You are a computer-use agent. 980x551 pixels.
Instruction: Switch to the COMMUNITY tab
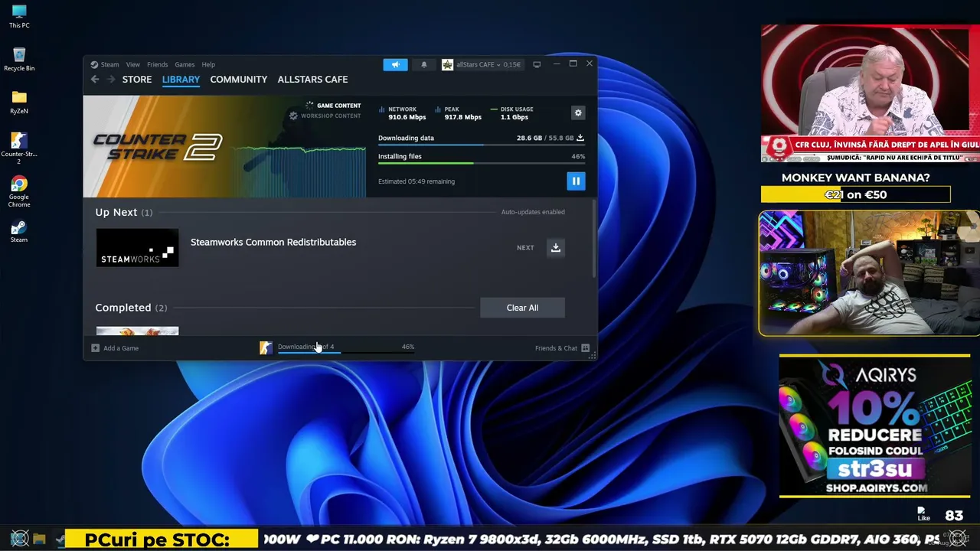239,80
